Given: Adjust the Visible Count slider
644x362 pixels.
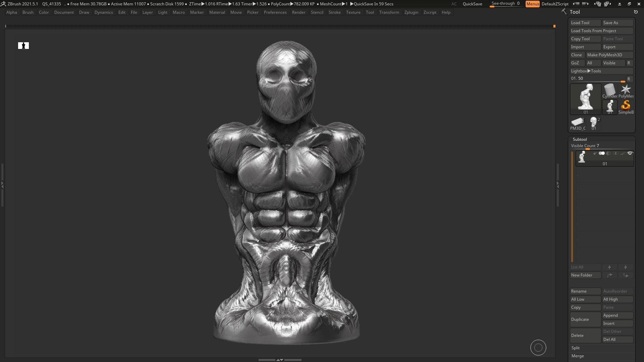Looking at the screenshot, I should [x=602, y=146].
